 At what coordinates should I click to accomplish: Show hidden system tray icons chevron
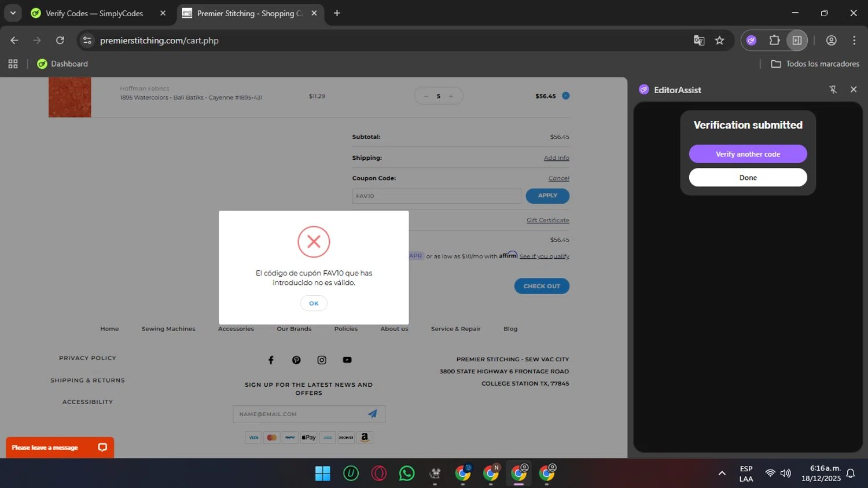tap(722, 474)
